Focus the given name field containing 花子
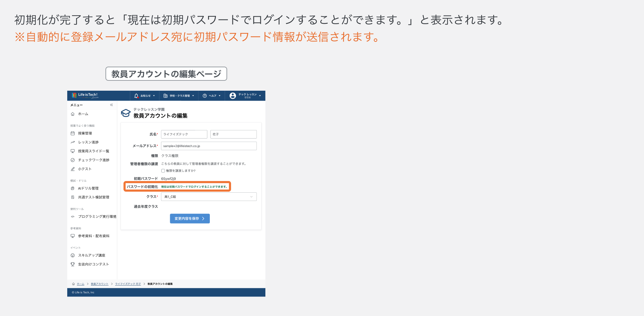The width and height of the screenshot is (644, 316). pyautogui.click(x=234, y=134)
